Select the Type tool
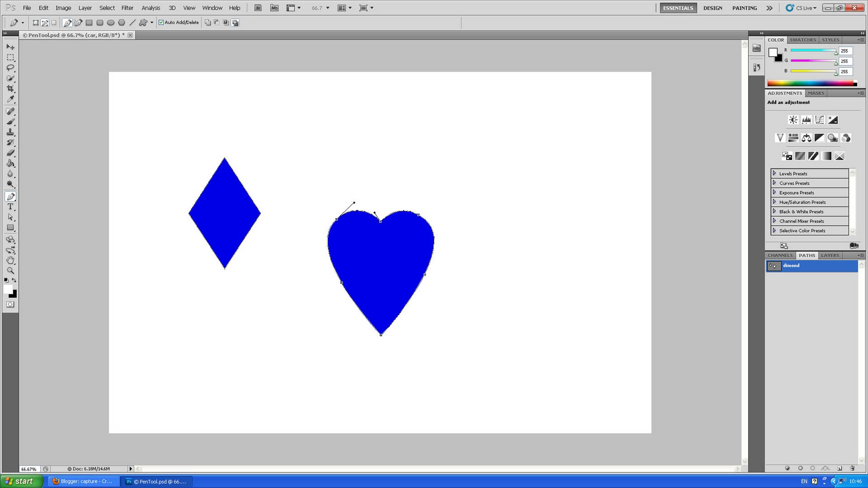This screenshot has height=488, width=868. (10, 207)
